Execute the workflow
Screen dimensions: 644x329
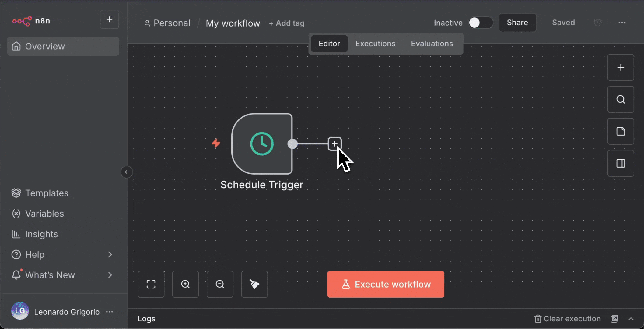point(385,284)
